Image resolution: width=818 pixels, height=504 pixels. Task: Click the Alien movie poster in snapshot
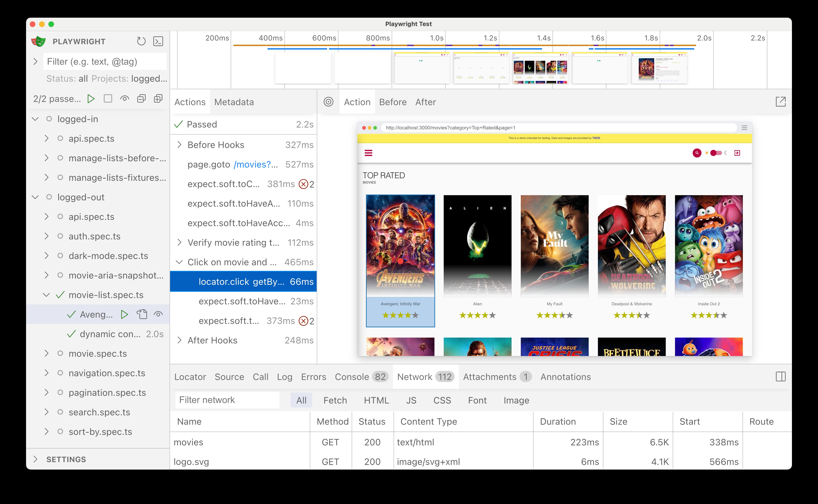477,246
